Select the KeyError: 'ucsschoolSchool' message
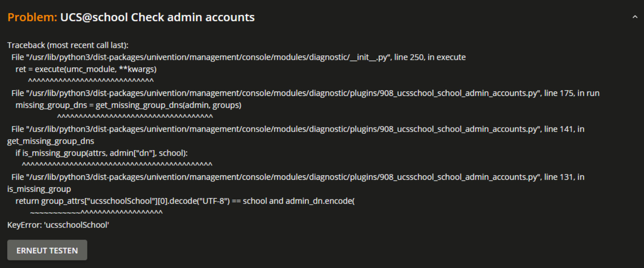Screen dimensions: 644x268 tap(58, 225)
